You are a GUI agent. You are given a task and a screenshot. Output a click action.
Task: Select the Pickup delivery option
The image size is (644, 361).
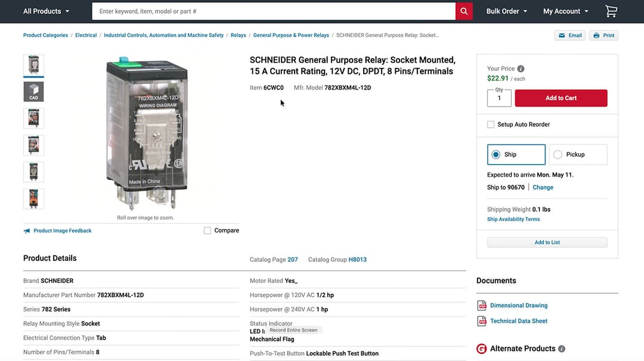pyautogui.click(x=578, y=155)
